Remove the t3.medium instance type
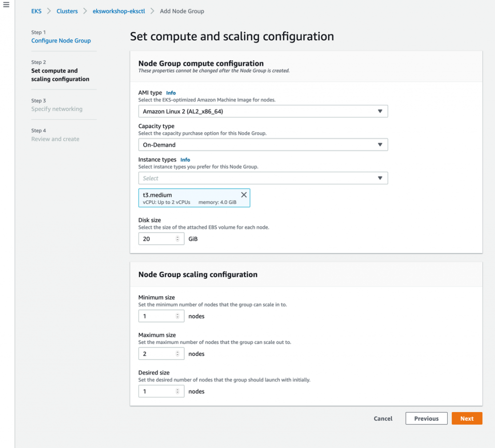 point(244,194)
